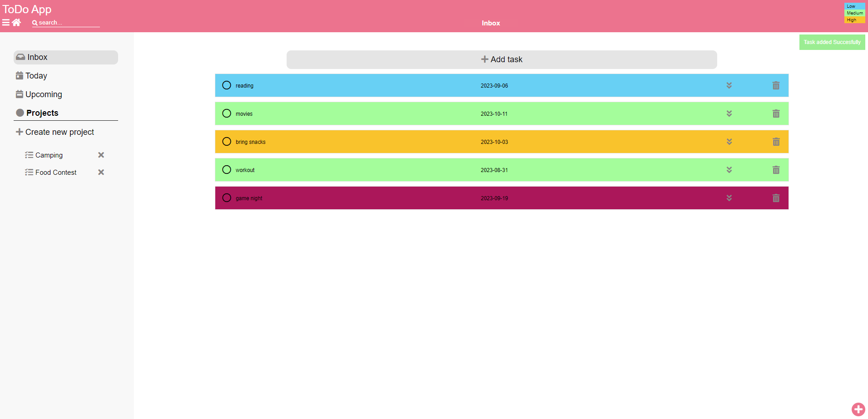Image resolution: width=868 pixels, height=419 pixels.
Task: Delete the workout task with trash icon
Action: pyautogui.click(x=776, y=170)
